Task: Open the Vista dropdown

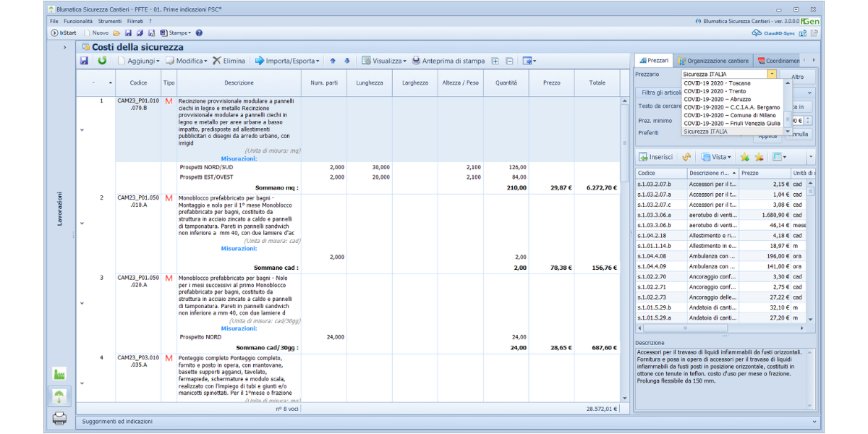Action: [x=715, y=157]
